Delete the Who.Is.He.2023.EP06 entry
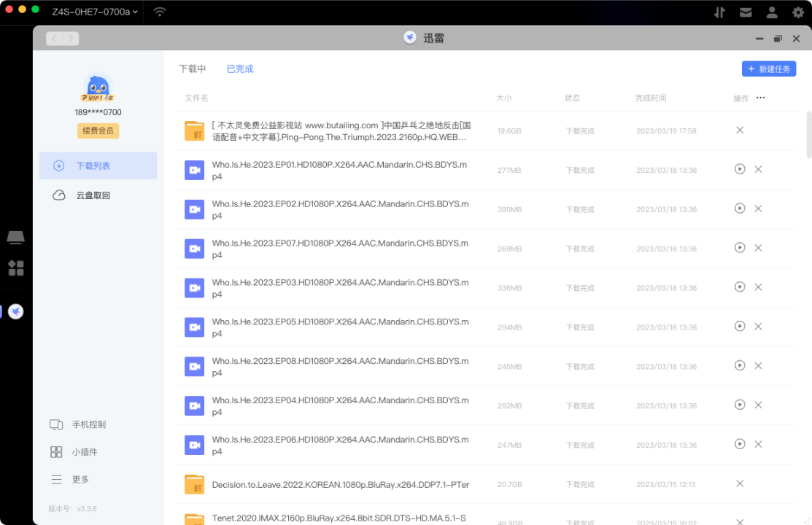 (x=758, y=444)
